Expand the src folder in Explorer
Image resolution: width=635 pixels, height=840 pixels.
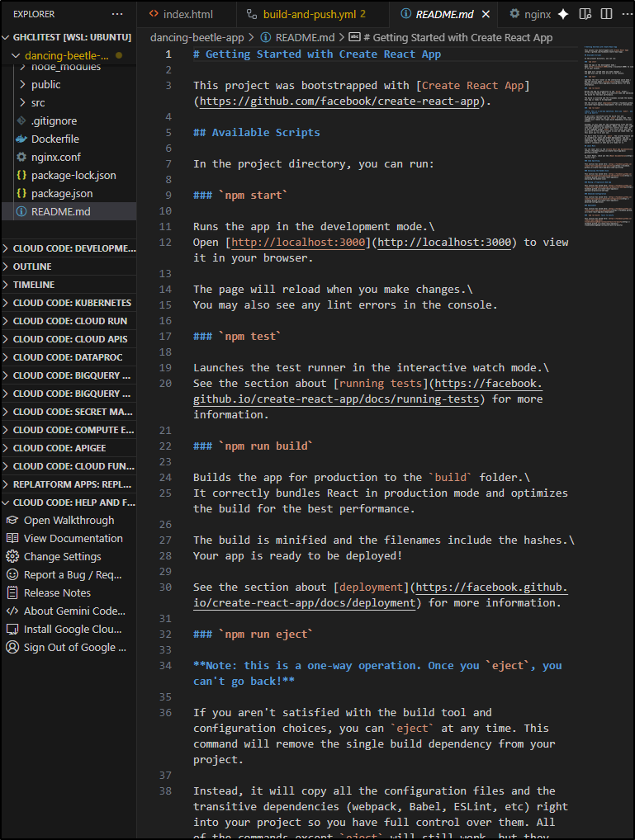[38, 103]
